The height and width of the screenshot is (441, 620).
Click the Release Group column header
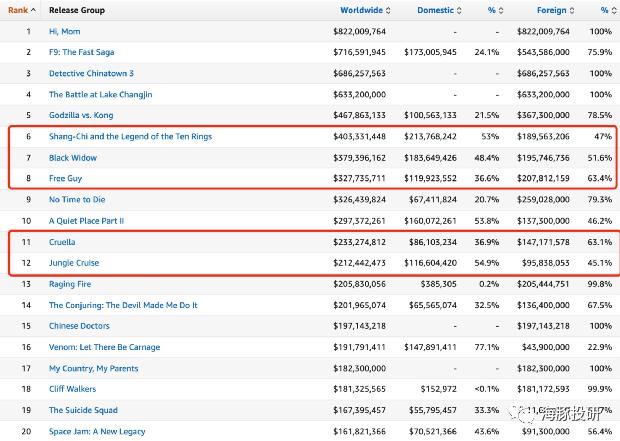[77, 10]
